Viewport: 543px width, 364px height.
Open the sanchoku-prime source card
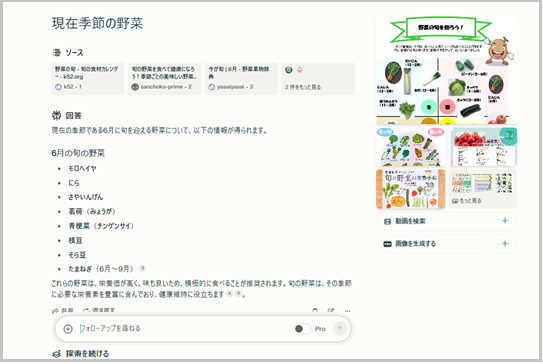point(164,79)
